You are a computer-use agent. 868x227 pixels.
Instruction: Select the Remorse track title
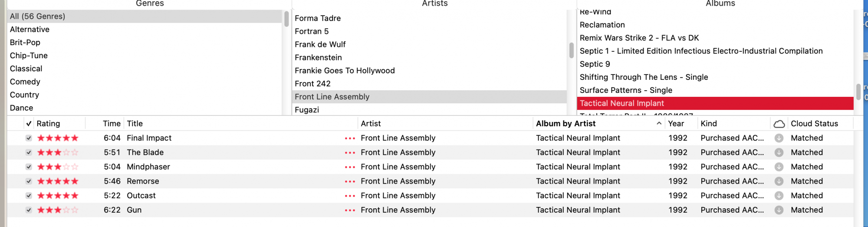coord(143,181)
